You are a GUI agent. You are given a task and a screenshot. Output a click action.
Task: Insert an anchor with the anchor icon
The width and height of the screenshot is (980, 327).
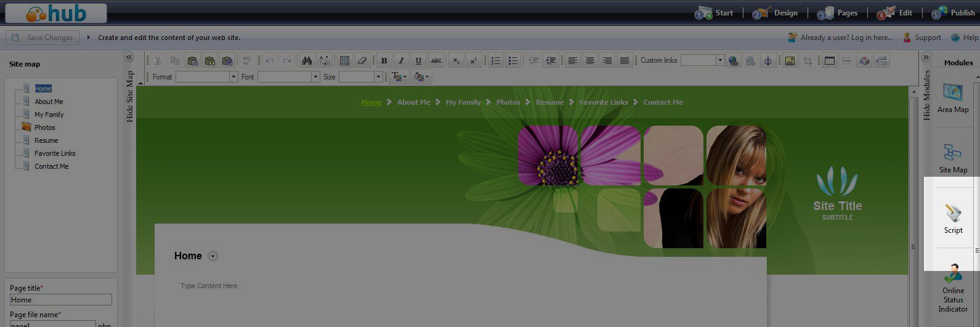coord(767,60)
